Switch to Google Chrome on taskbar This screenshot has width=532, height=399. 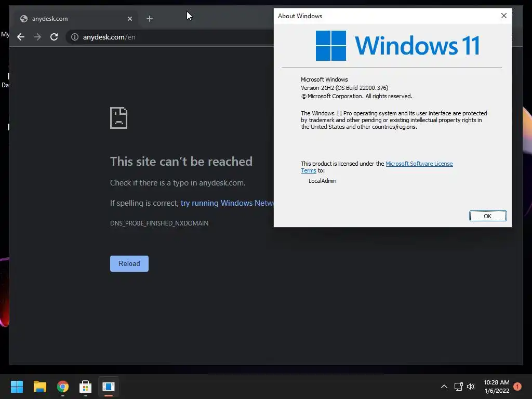[63, 387]
